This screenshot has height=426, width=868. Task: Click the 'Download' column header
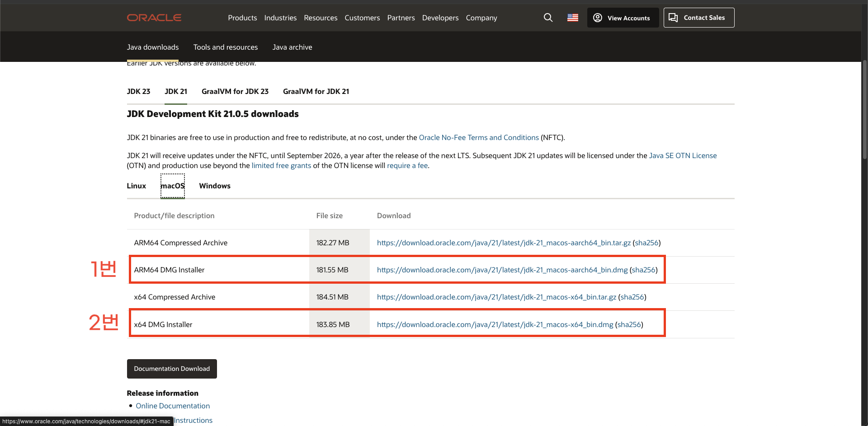(394, 215)
